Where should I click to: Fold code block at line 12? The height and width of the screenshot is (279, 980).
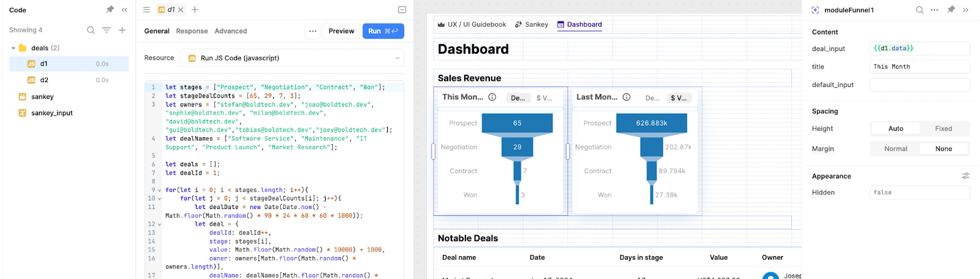(x=160, y=224)
